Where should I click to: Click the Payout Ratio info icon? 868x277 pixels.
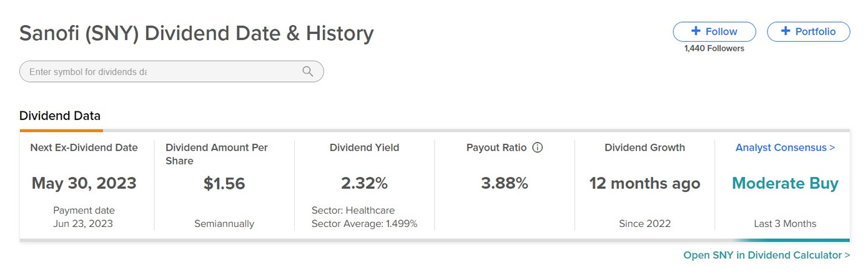point(538,148)
